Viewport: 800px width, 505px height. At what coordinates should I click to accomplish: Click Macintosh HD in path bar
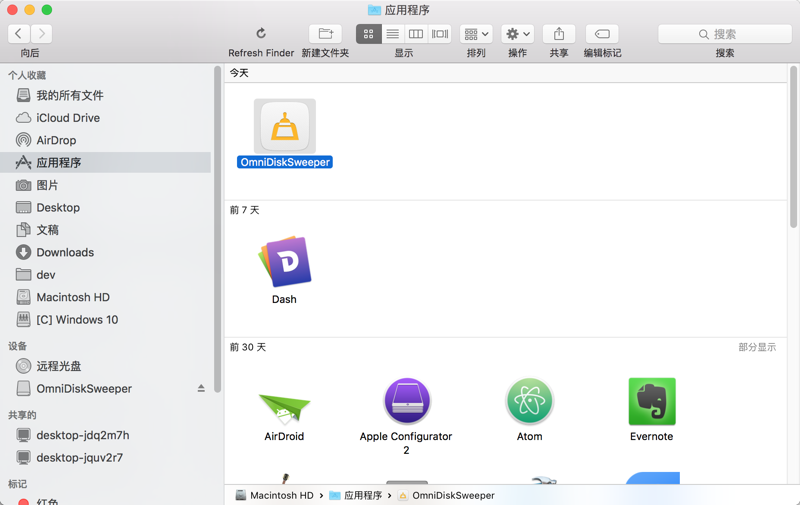point(274,495)
